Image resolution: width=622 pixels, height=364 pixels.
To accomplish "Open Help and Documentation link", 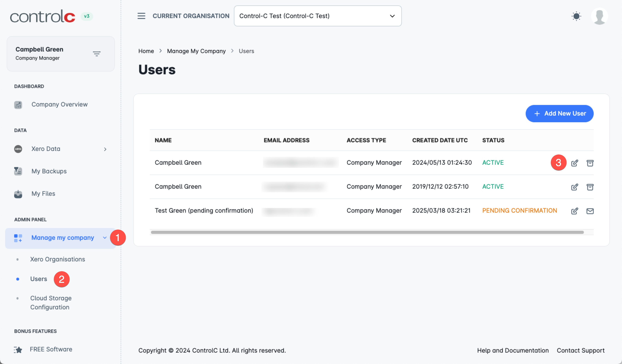I will click(513, 350).
